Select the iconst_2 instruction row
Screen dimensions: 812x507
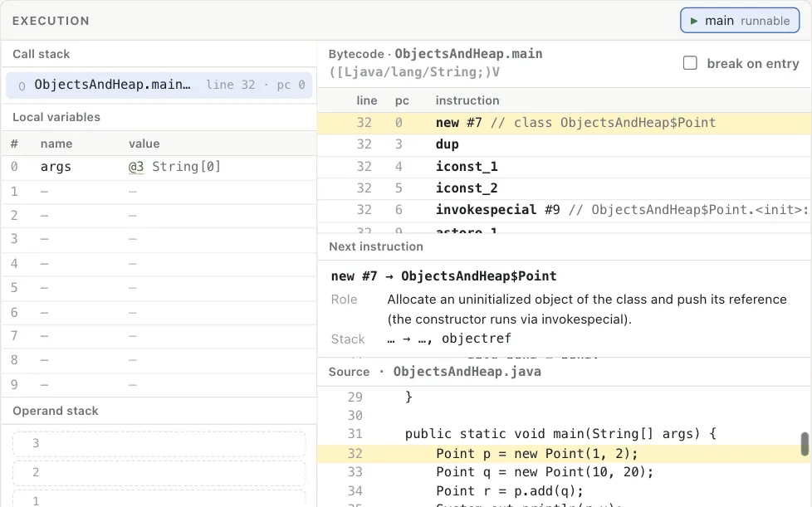coord(564,188)
